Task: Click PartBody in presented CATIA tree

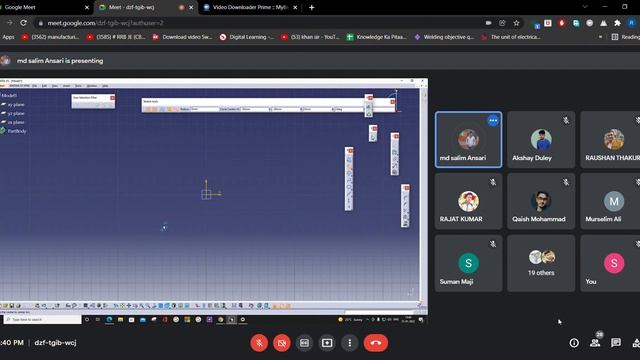Action: click(x=13, y=131)
